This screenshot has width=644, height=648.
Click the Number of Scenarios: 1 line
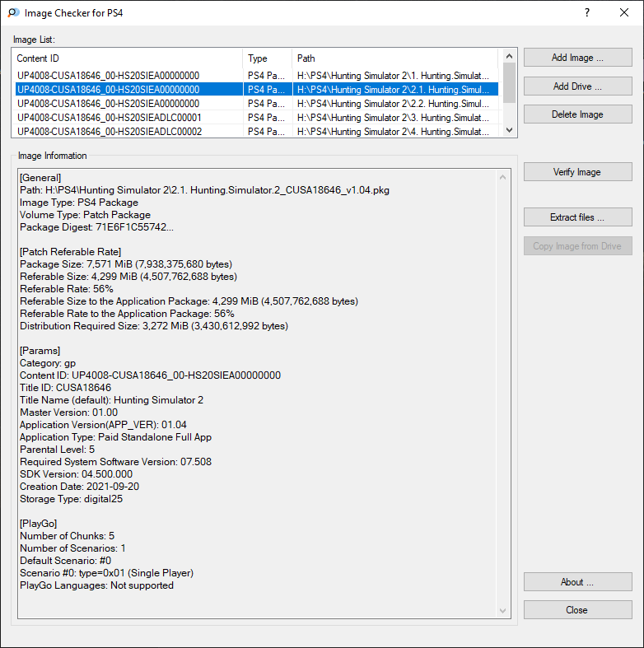click(72, 548)
